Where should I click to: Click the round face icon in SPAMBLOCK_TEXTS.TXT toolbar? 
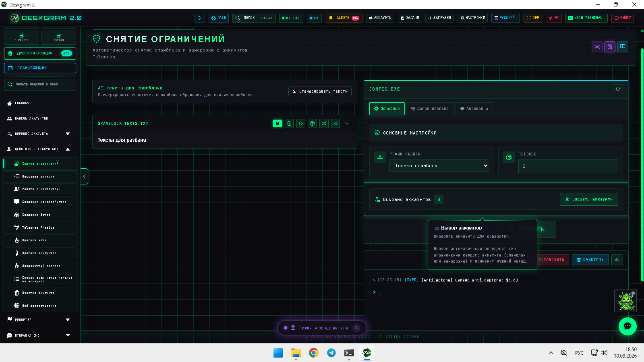(313, 124)
